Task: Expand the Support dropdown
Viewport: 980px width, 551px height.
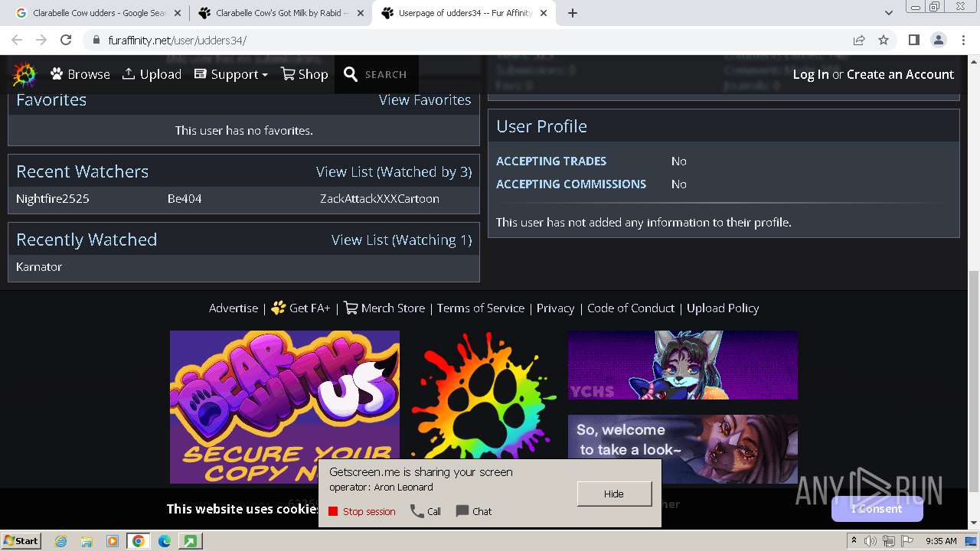Action: [x=230, y=74]
